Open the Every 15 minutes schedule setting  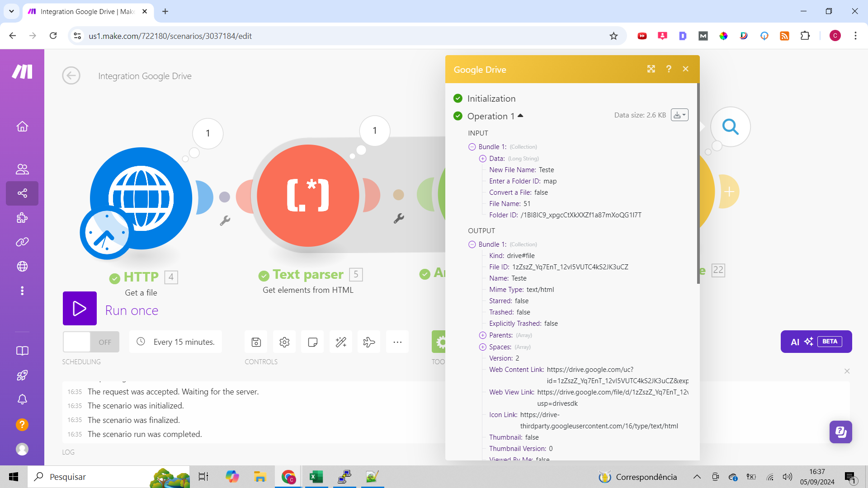175,342
